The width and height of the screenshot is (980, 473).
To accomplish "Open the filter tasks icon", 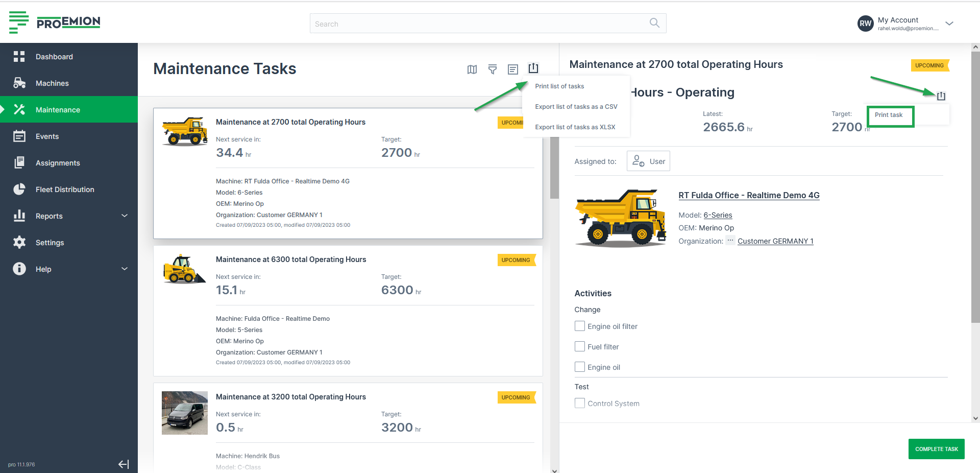I will click(493, 69).
